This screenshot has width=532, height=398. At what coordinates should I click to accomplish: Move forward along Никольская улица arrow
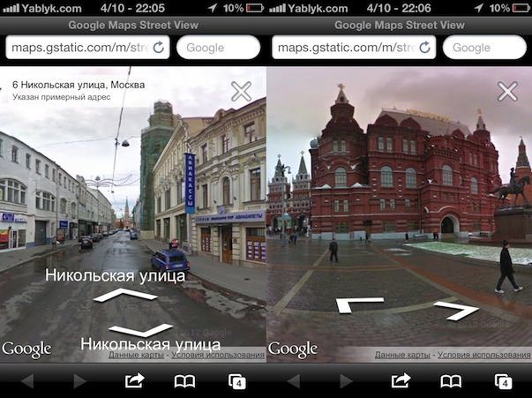pyautogui.click(x=125, y=296)
